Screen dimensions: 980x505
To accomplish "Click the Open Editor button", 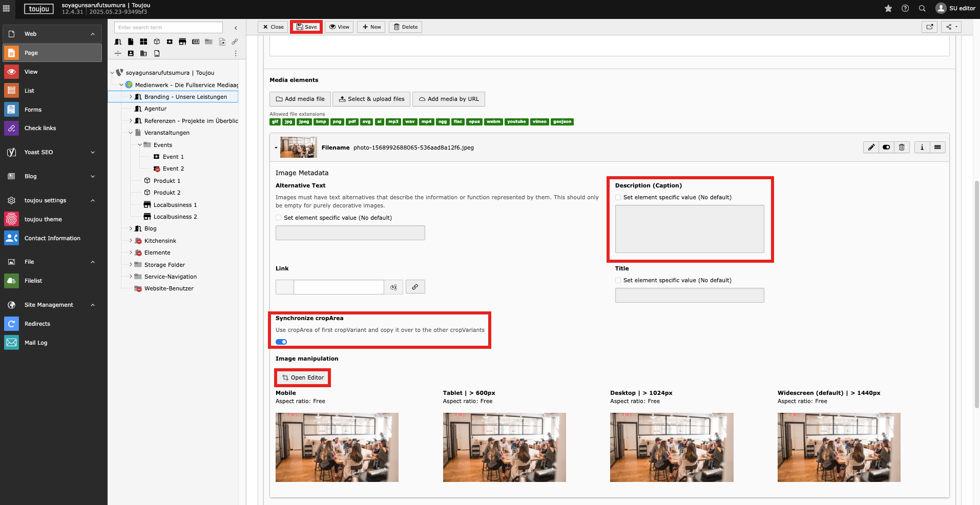I will (303, 378).
